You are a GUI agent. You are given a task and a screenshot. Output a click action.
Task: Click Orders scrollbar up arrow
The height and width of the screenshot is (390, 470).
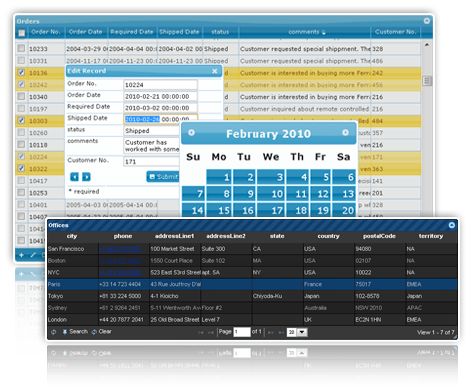[x=427, y=45]
